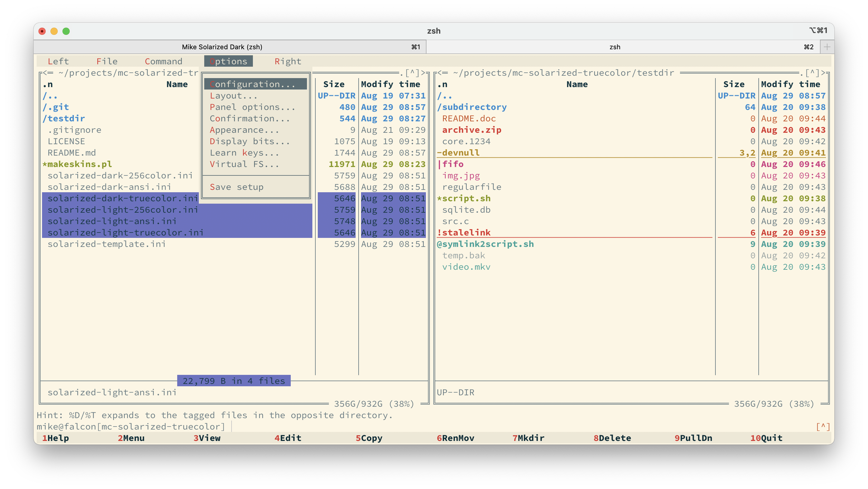Click the 8Delete function key button

(612, 438)
